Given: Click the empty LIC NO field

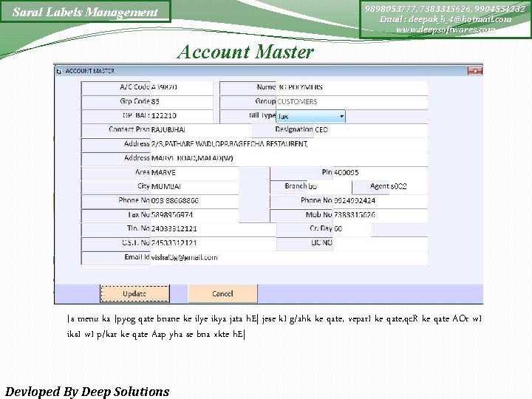Looking at the screenshot, I should [x=380, y=243].
